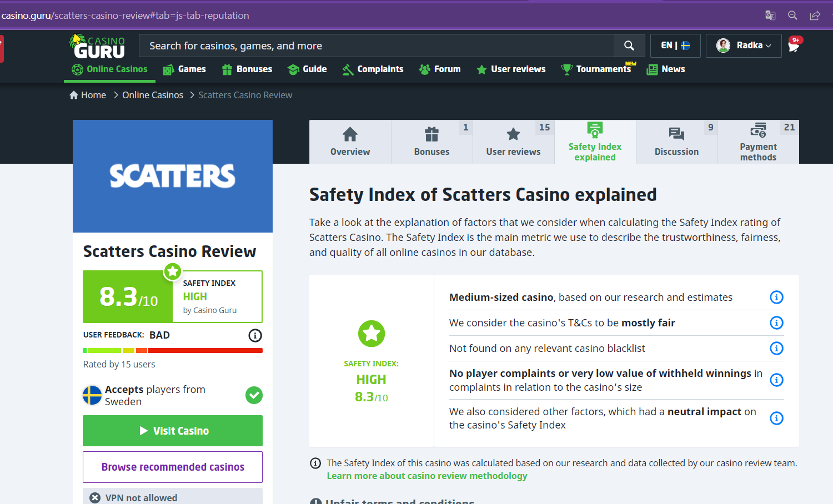This screenshot has width=833, height=504.
Task: Switch to the User reviews tab
Action: pos(513,142)
